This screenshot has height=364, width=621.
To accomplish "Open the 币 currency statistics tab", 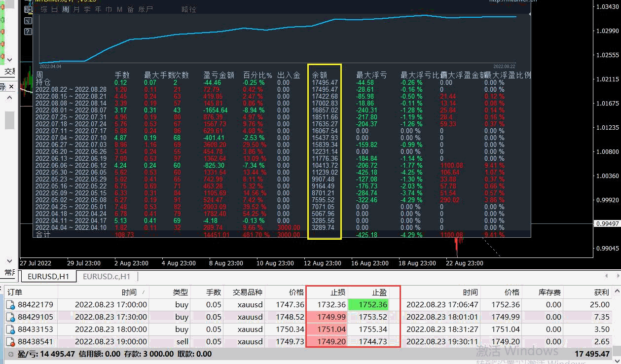I will pyautogui.click(x=109, y=9).
